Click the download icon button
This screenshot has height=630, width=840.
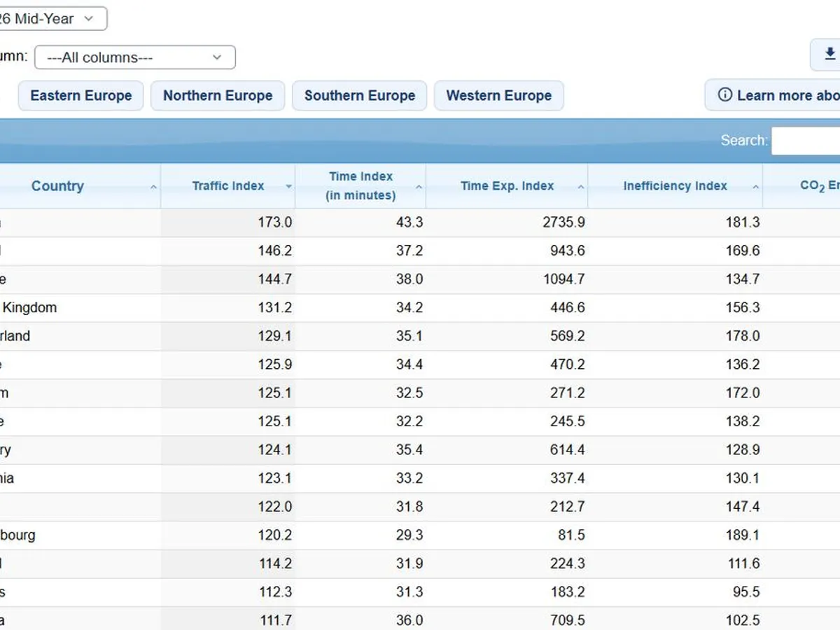pyautogui.click(x=826, y=55)
